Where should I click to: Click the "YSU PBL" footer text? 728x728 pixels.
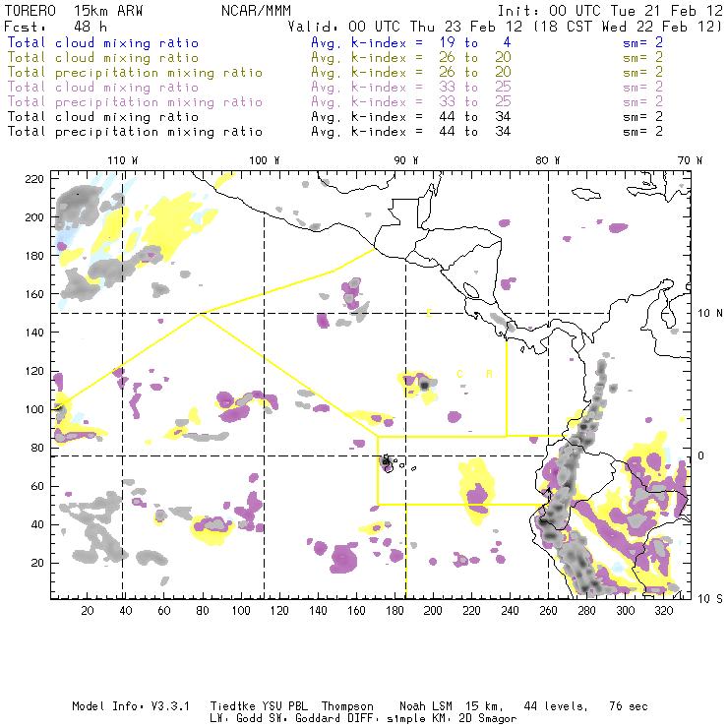click(284, 706)
